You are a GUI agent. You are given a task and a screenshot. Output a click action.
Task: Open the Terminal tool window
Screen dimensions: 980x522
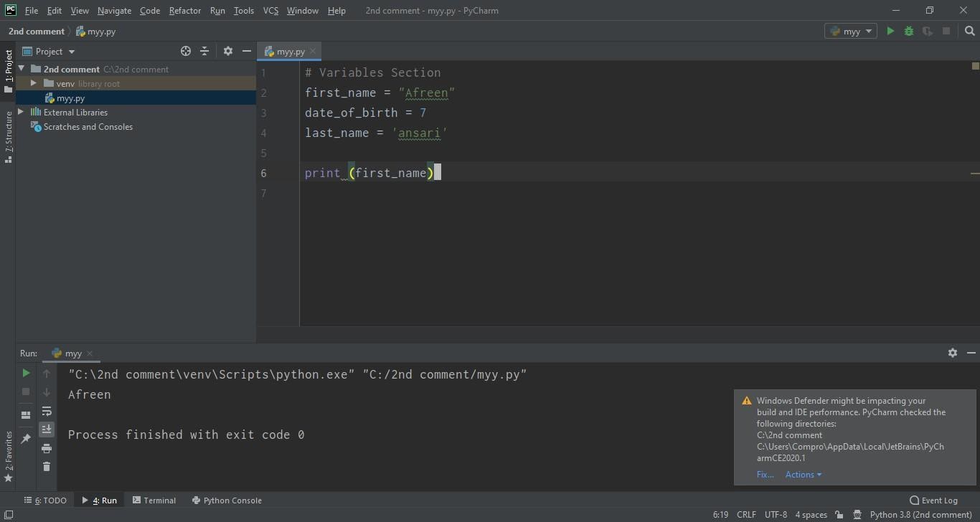click(154, 500)
